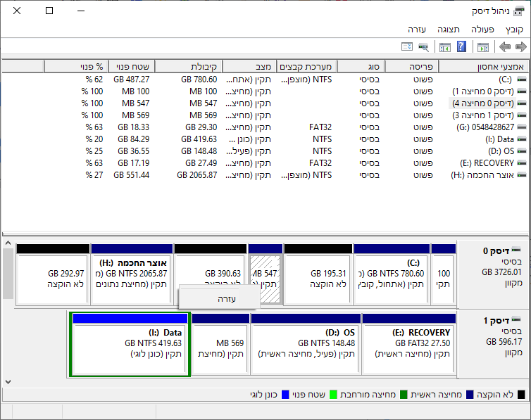Sort by the סוג column header

point(361,67)
